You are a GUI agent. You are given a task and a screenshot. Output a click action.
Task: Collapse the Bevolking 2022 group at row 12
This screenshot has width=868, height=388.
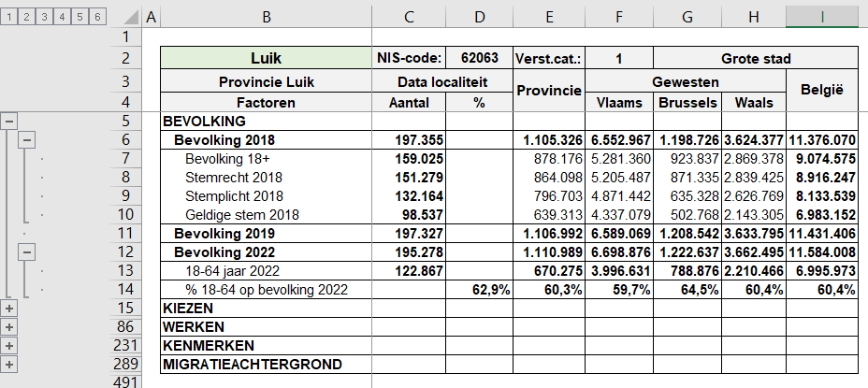pos(27,252)
